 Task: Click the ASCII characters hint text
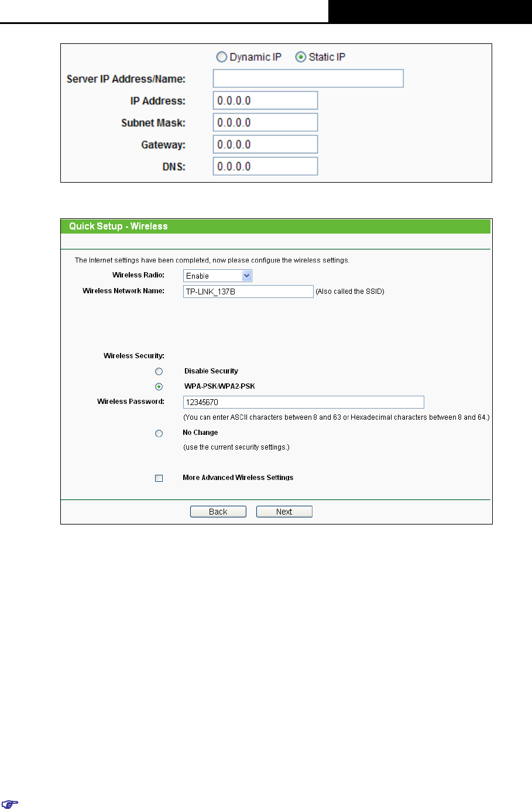coord(337,417)
